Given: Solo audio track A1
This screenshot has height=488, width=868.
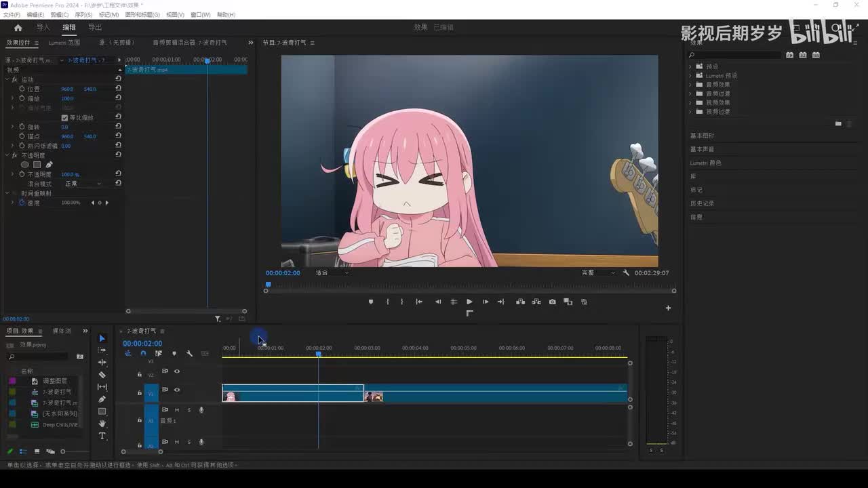Looking at the screenshot, I should point(189,410).
